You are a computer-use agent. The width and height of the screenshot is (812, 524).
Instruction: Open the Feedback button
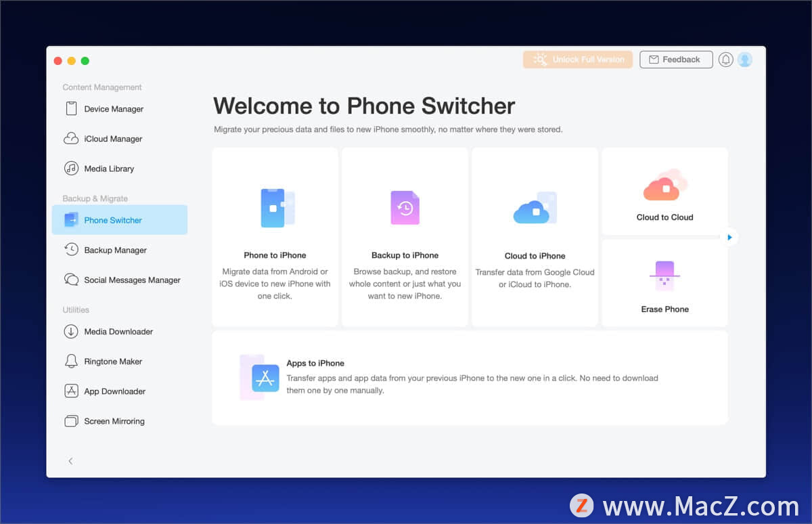[x=676, y=60]
